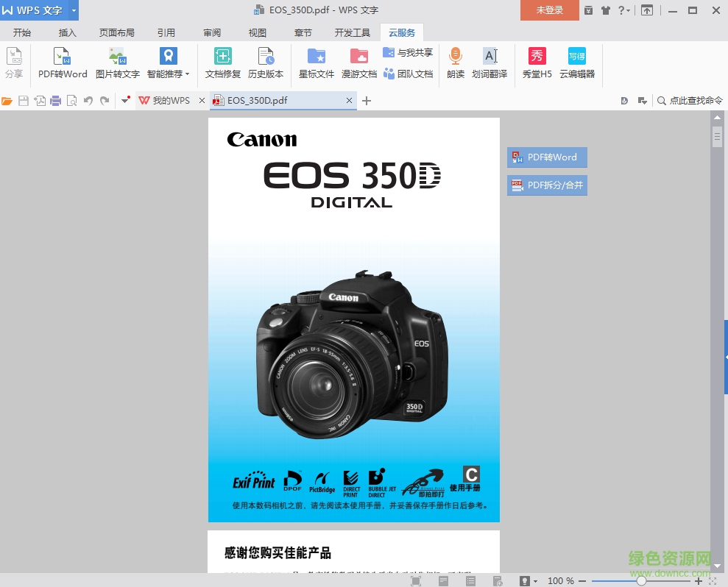Select the PDF转Word tool icon

pyautogui.click(x=62, y=58)
